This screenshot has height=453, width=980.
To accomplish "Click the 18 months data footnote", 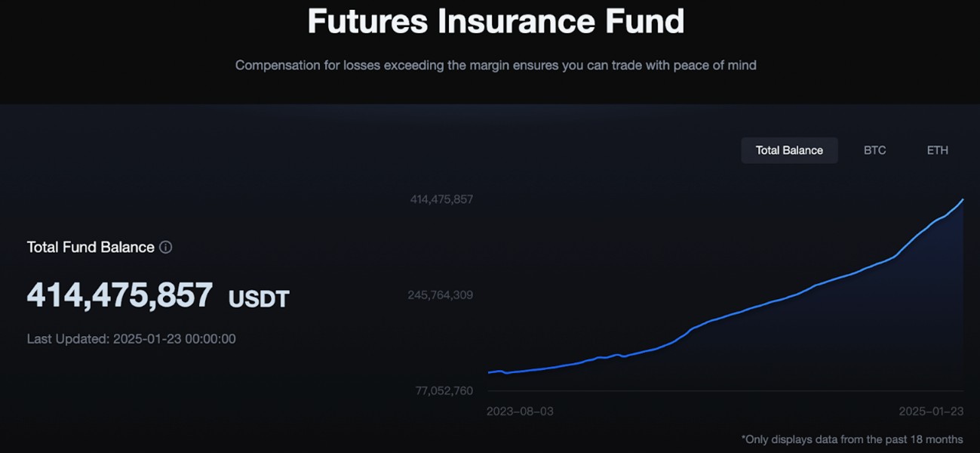I will click(852, 439).
